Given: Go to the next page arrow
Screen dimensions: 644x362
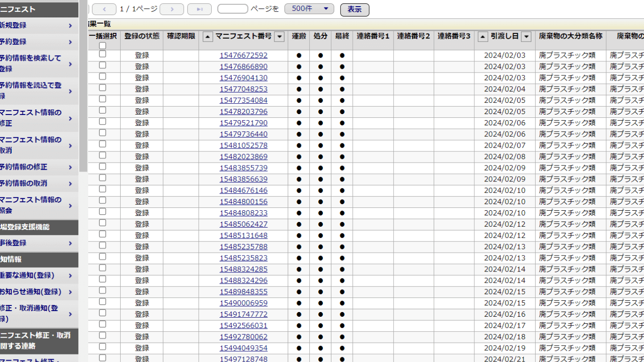Looking at the screenshot, I should point(172,9).
